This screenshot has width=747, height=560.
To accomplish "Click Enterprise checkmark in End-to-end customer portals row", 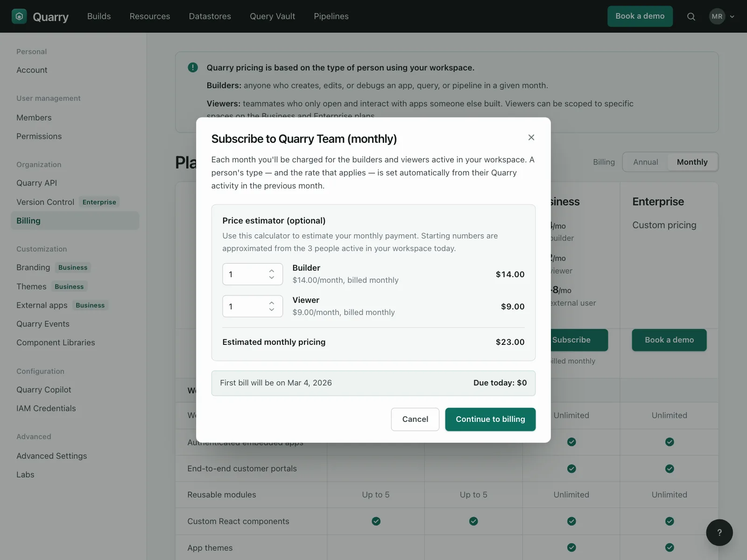I will click(x=669, y=469).
